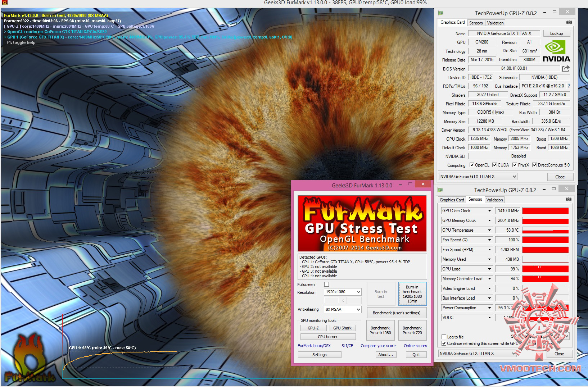Click Fan Speed (RPM) red sensor graph
Image resolution: width=588 pixels, height=387 pixels.
point(545,250)
